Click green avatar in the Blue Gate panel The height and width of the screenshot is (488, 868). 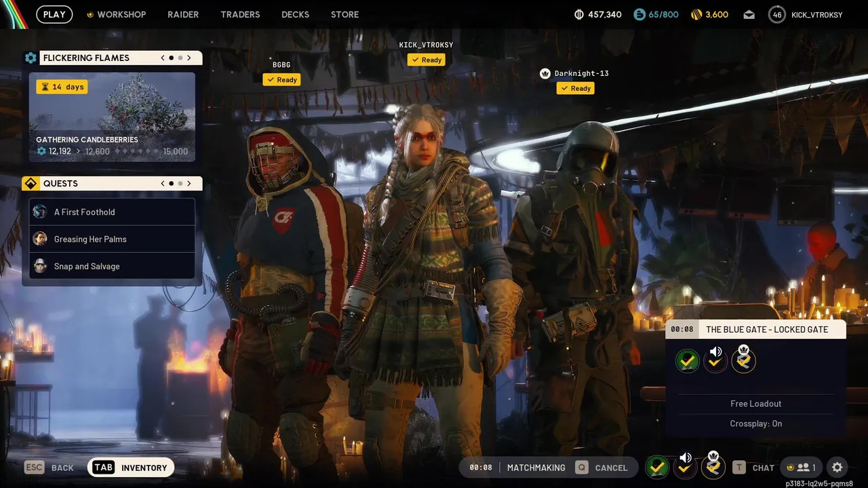coord(688,361)
